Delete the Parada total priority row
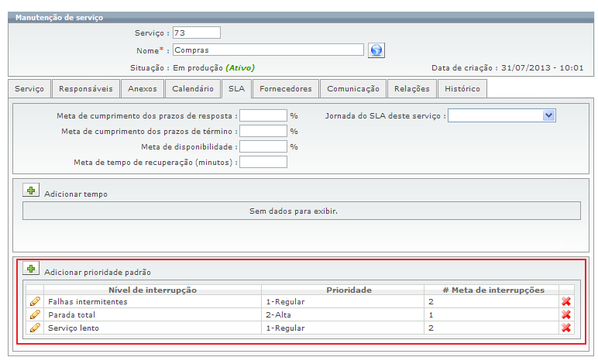 click(566, 314)
